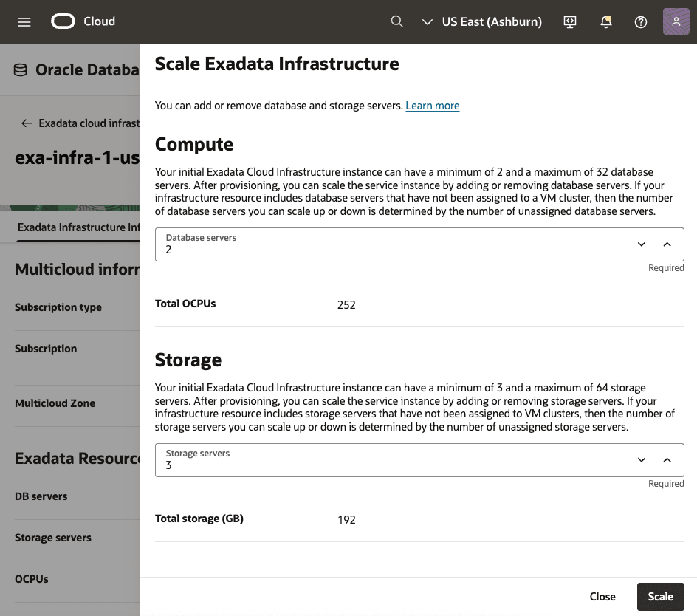This screenshot has height=616, width=697.
Task: Click the Scale button
Action: click(x=660, y=596)
